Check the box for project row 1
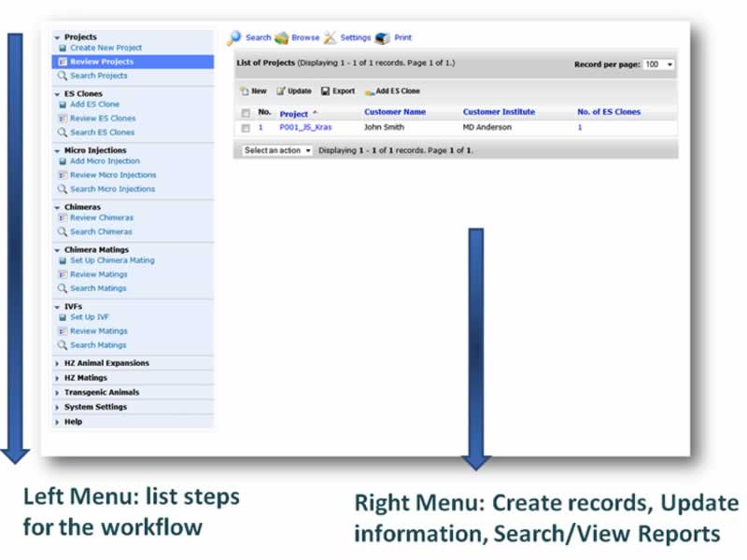The image size is (747, 560). coord(246,128)
